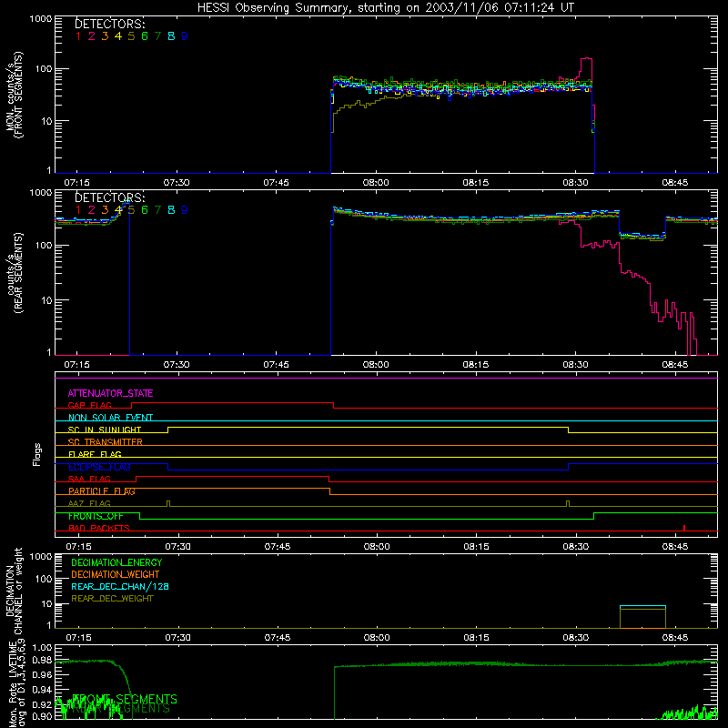Click the 10 y-axis label of the decimation plot
728x728 pixels.
pyautogui.click(x=47, y=604)
